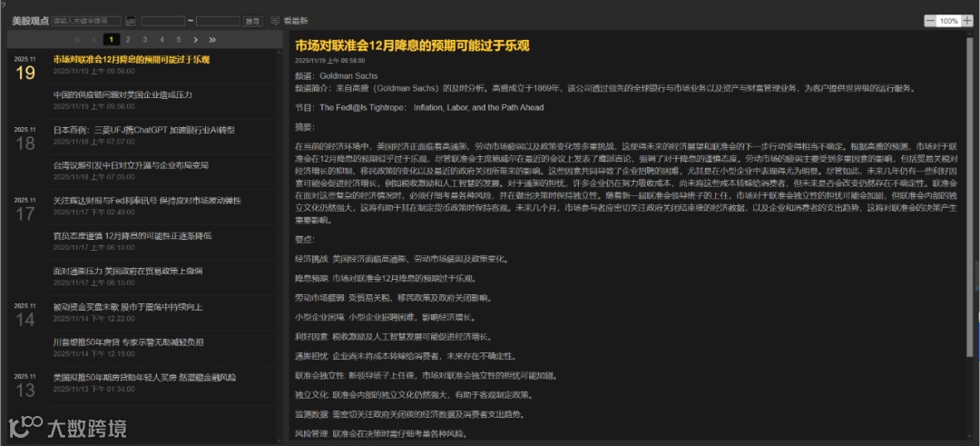This screenshot has height=446, width=980.
Task: Open article 官员态度谨慎 12月降息的可能性
Action: coord(132,236)
